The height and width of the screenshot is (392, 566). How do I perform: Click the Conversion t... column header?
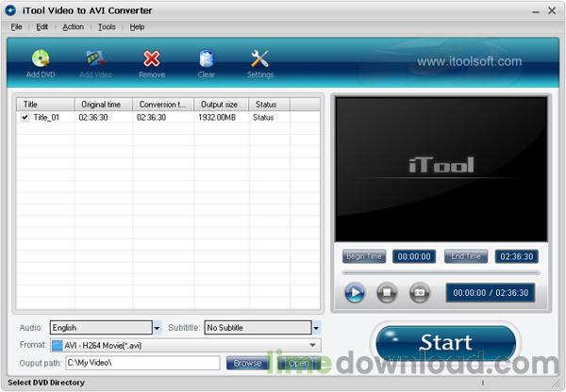point(163,105)
